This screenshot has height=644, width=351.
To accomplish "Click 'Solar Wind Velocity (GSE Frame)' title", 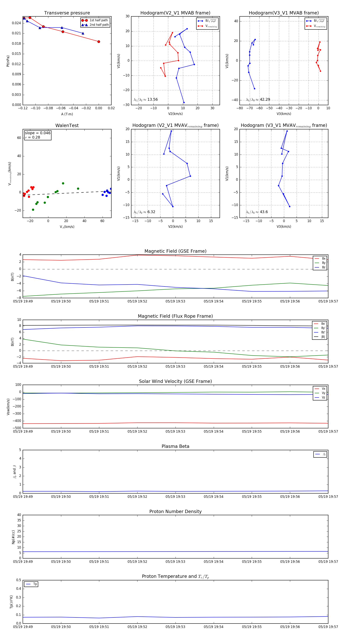I will pyautogui.click(x=175, y=381).
